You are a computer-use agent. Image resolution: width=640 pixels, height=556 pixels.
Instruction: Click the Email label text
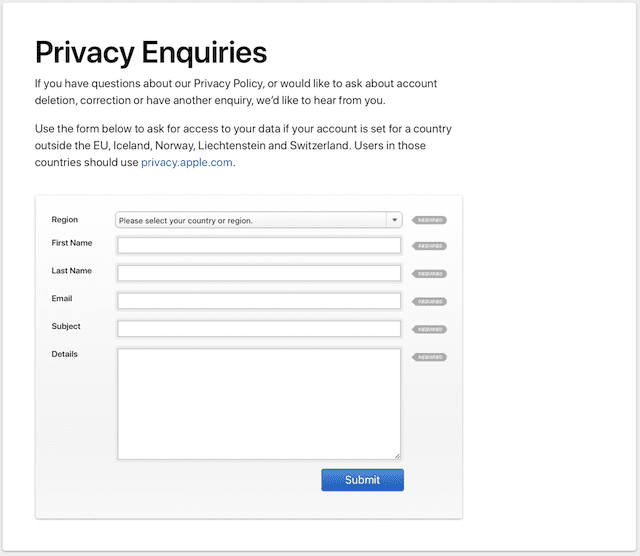[62, 298]
